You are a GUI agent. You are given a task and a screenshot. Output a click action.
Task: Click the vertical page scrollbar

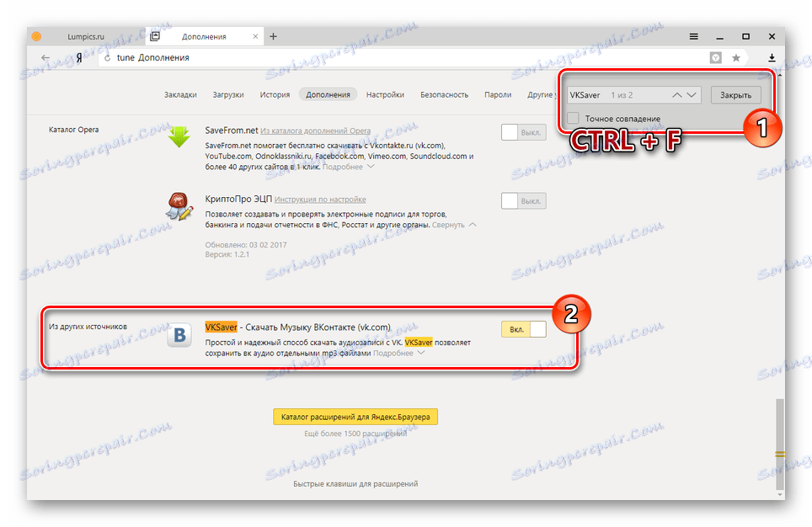(x=779, y=444)
